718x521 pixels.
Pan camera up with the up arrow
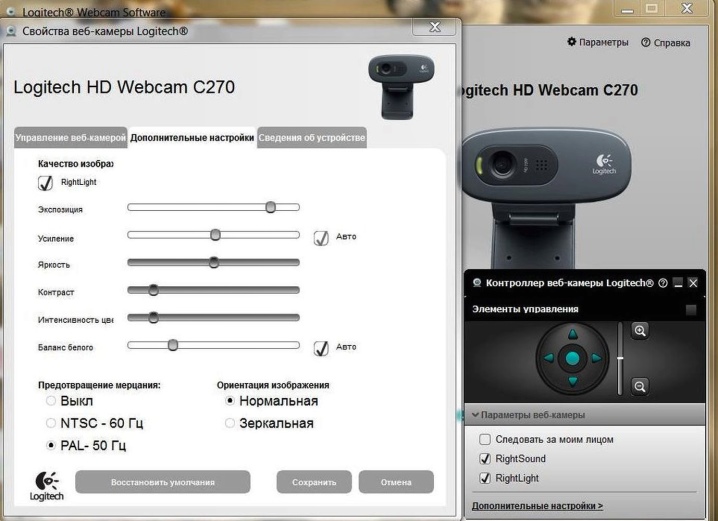click(x=572, y=335)
